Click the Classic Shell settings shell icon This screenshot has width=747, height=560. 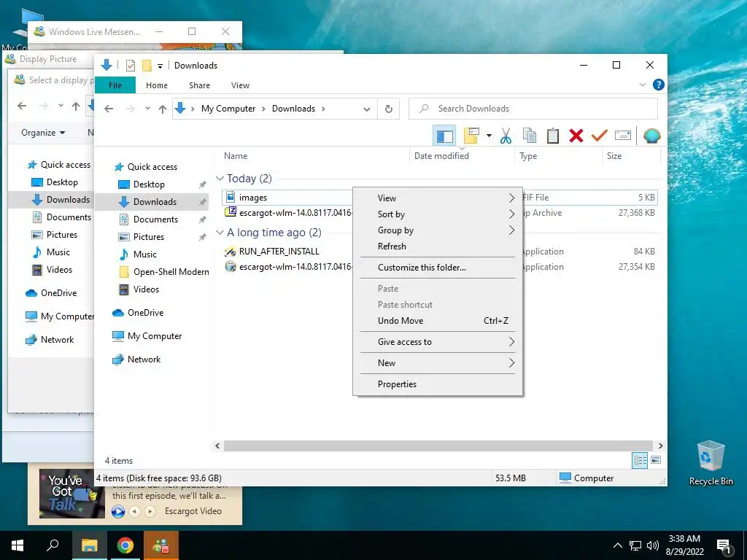pos(651,136)
